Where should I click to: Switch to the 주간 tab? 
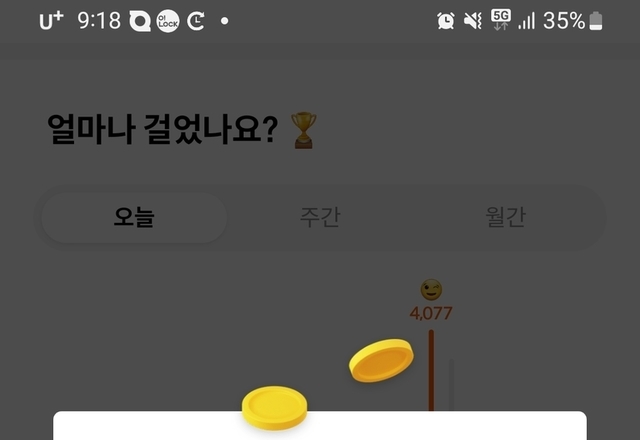coord(320,218)
